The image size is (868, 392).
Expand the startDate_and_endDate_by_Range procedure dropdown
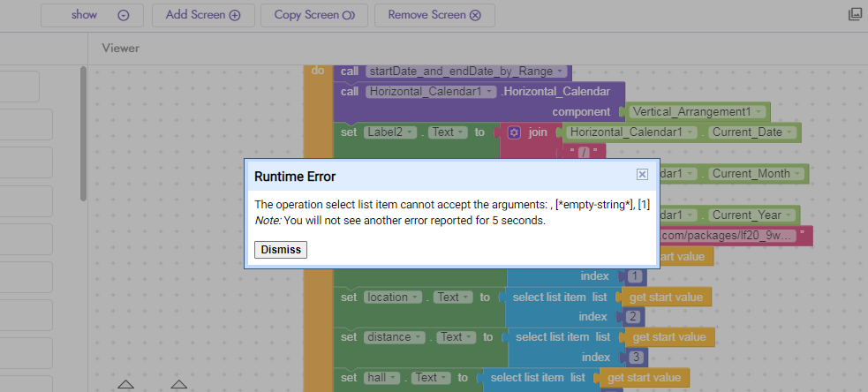click(560, 71)
